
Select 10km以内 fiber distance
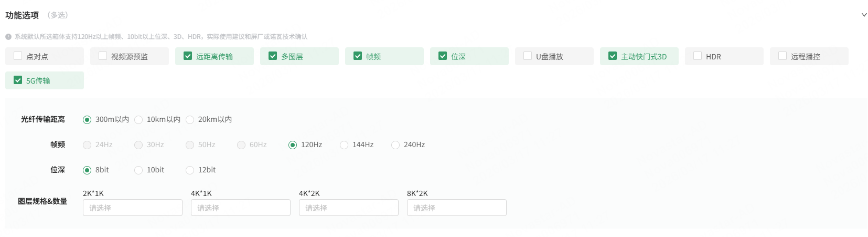click(x=138, y=120)
